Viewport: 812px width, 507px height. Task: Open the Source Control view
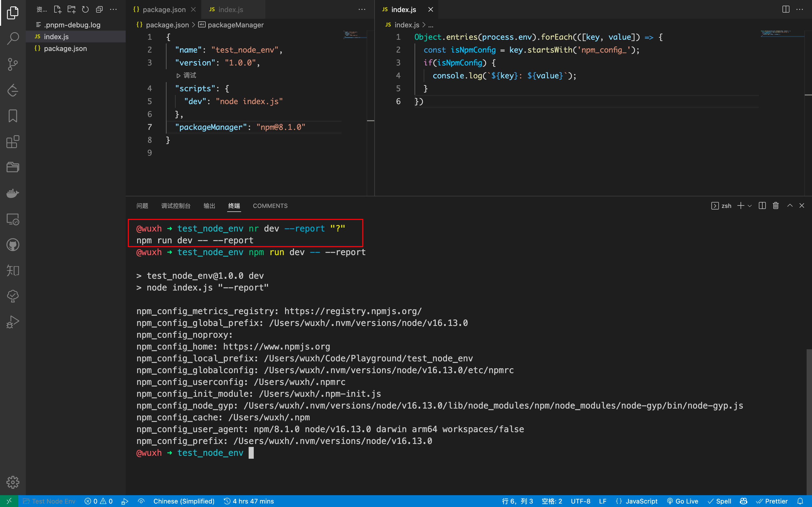tap(12, 64)
